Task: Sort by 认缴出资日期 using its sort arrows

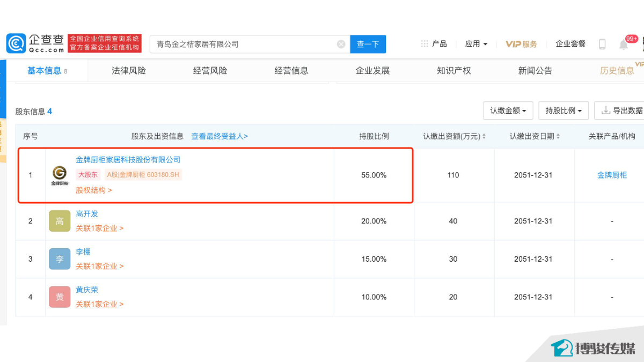Action: point(559,137)
